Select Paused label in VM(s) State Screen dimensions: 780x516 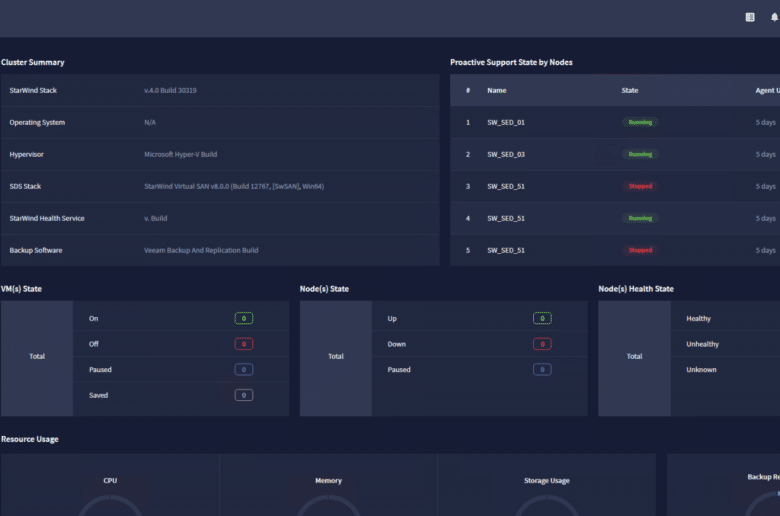click(x=100, y=370)
